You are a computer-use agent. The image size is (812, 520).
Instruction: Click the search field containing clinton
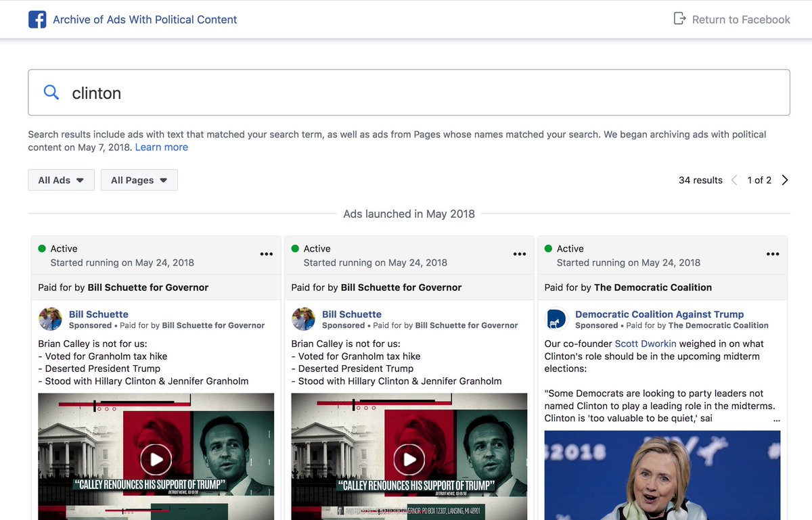pos(409,93)
